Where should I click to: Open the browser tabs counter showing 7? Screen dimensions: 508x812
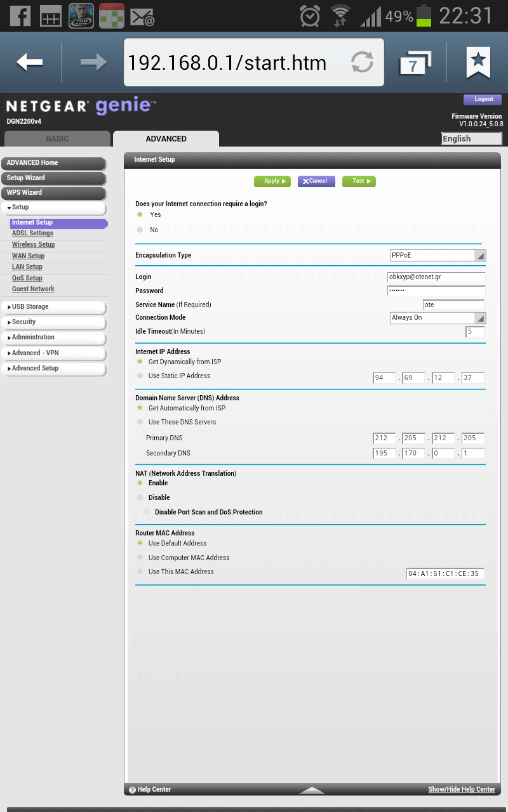click(x=415, y=63)
